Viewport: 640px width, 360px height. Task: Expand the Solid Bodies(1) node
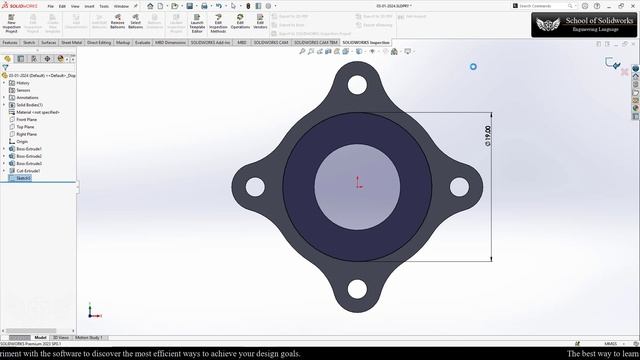tap(4, 105)
